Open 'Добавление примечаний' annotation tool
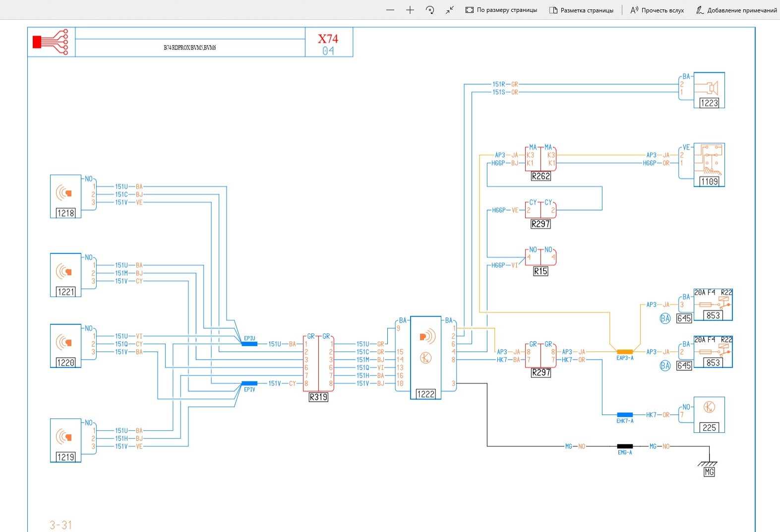The width and height of the screenshot is (780, 532). tap(736, 10)
